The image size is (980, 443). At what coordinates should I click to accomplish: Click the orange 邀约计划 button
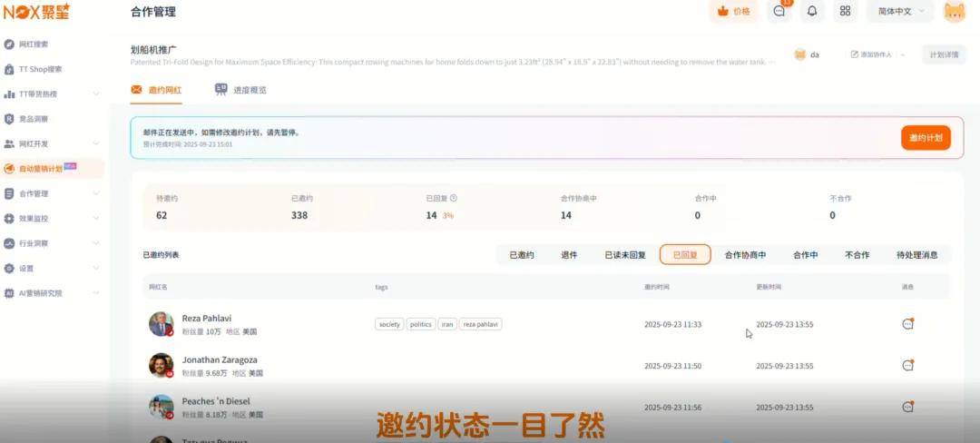926,139
